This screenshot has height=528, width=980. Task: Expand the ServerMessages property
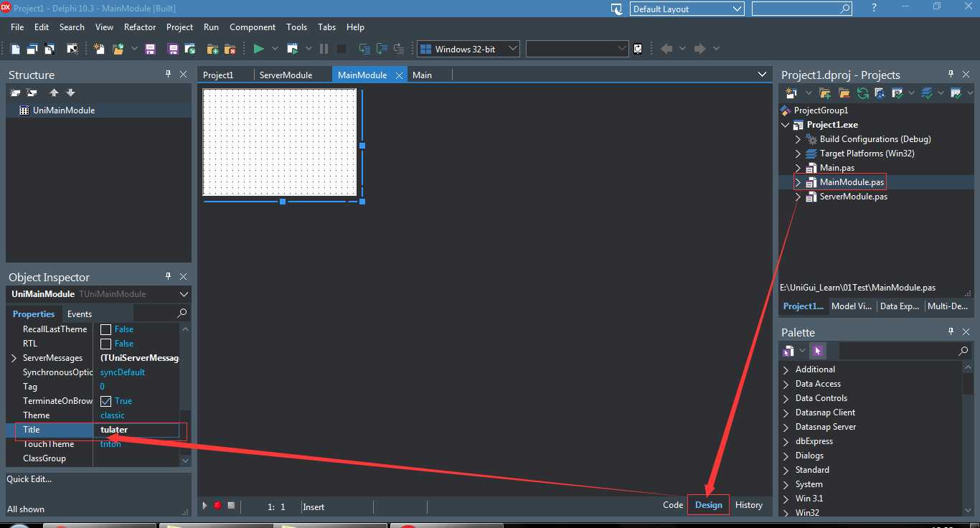coord(13,358)
